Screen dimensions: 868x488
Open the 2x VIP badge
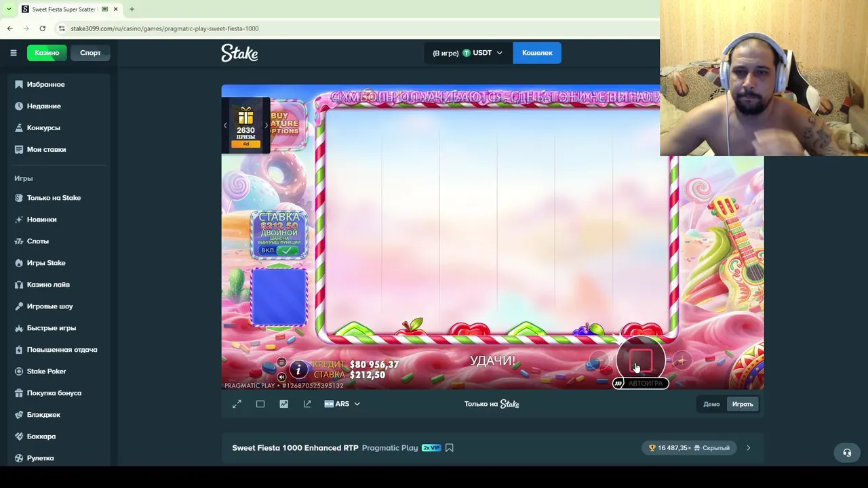coord(431,448)
